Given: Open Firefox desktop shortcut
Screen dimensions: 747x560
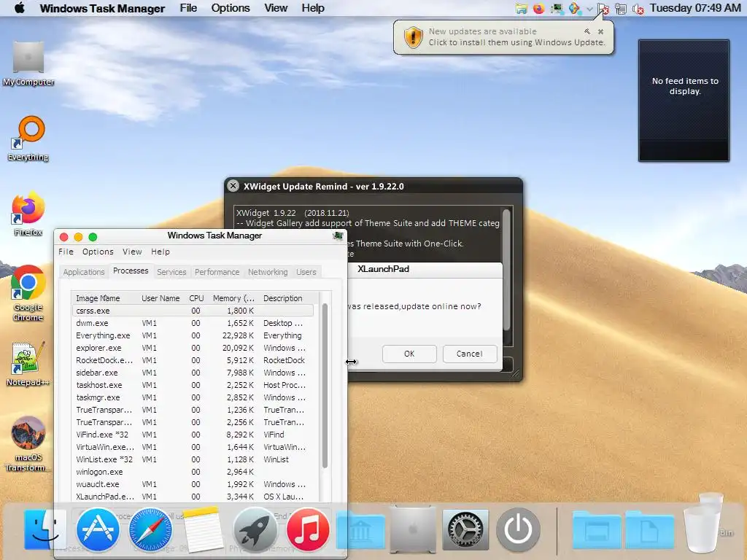Looking at the screenshot, I should (x=28, y=214).
